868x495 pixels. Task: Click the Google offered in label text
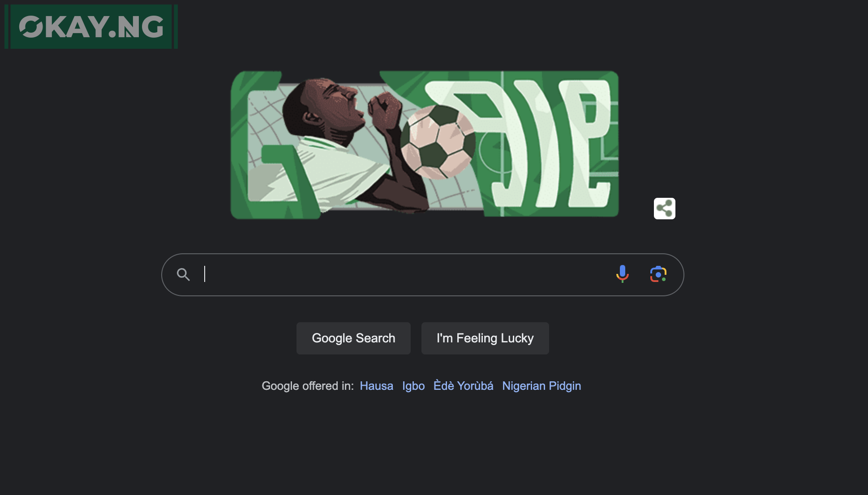308,386
